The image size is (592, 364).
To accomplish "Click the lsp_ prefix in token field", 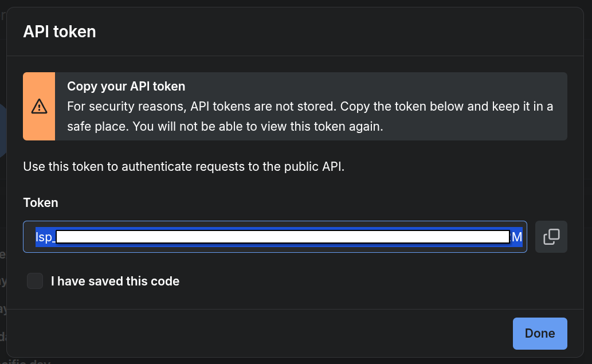I will pyautogui.click(x=45, y=237).
